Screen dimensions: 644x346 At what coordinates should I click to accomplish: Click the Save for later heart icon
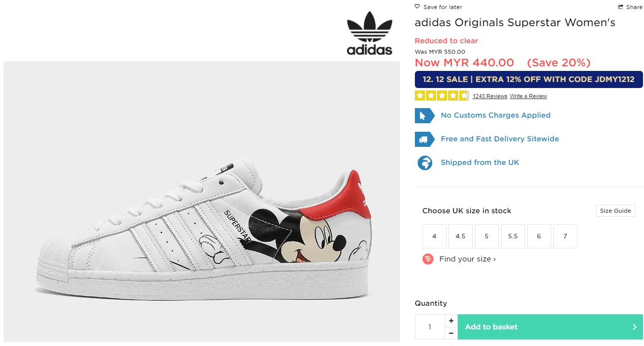coord(417,7)
